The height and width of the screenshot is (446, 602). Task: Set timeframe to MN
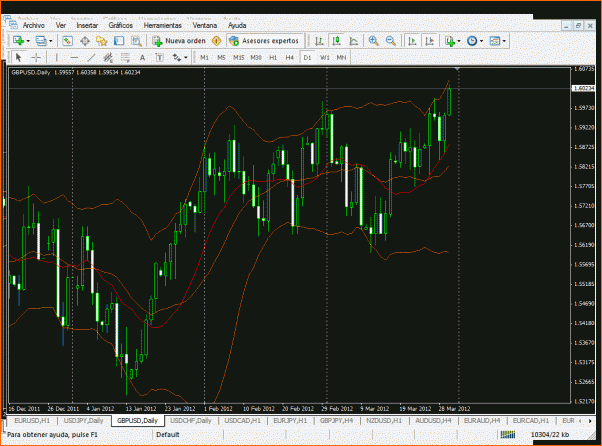click(341, 58)
